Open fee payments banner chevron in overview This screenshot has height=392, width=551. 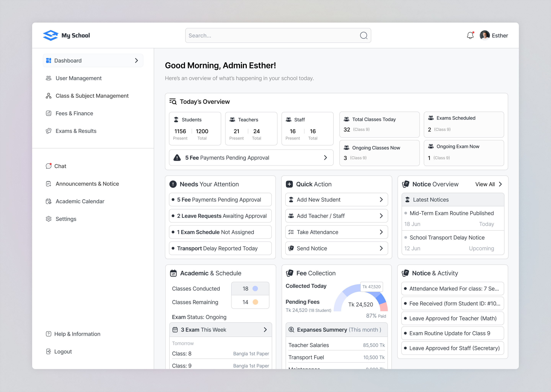coord(325,158)
